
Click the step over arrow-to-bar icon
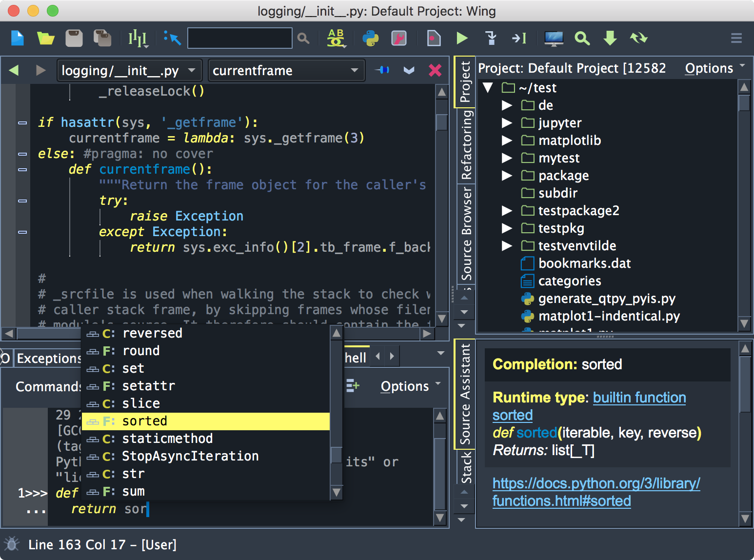click(x=519, y=38)
